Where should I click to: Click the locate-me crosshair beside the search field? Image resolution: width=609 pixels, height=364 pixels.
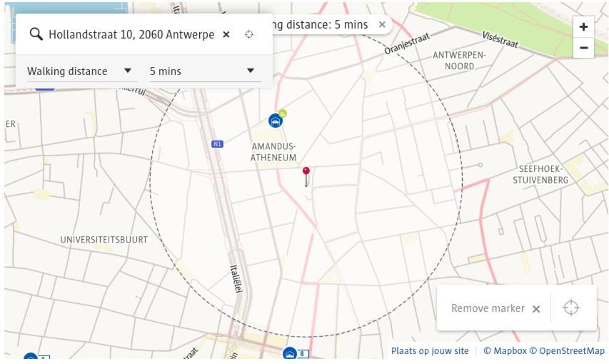click(249, 34)
